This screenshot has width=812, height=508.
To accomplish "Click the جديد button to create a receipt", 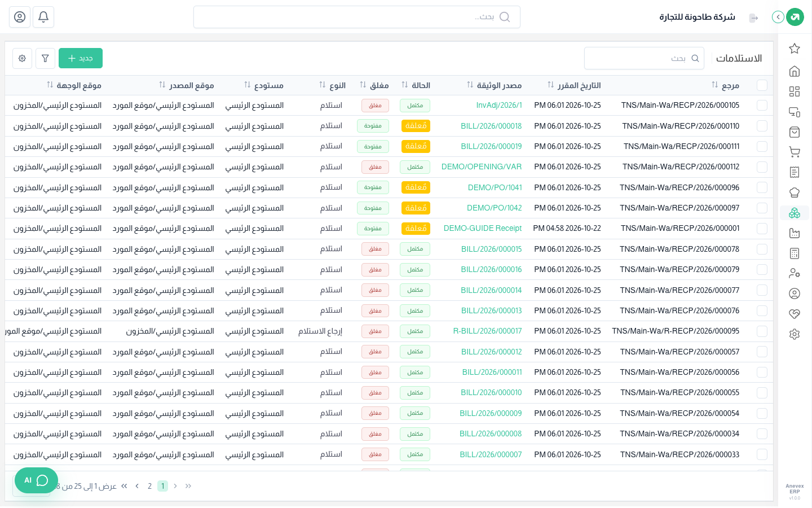I will [x=81, y=58].
